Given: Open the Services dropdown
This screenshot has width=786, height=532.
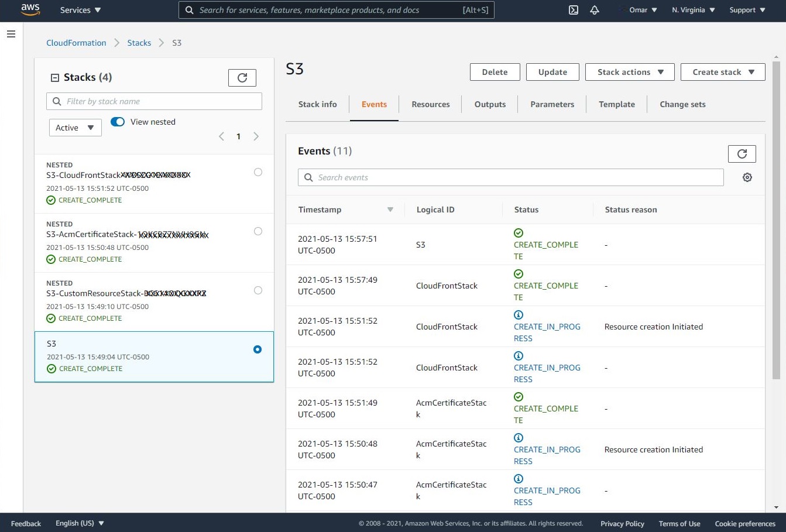Looking at the screenshot, I should (x=81, y=10).
